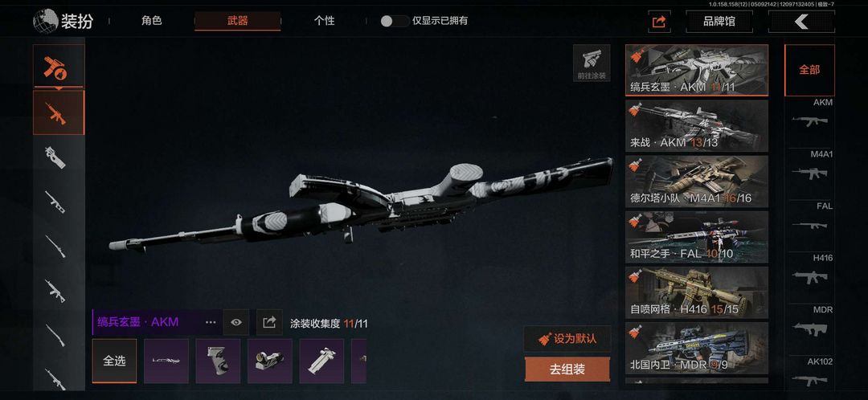Viewport: 868px width, 400px height.
Task: Open the three-dot options beside AKM name
Action: click(211, 322)
